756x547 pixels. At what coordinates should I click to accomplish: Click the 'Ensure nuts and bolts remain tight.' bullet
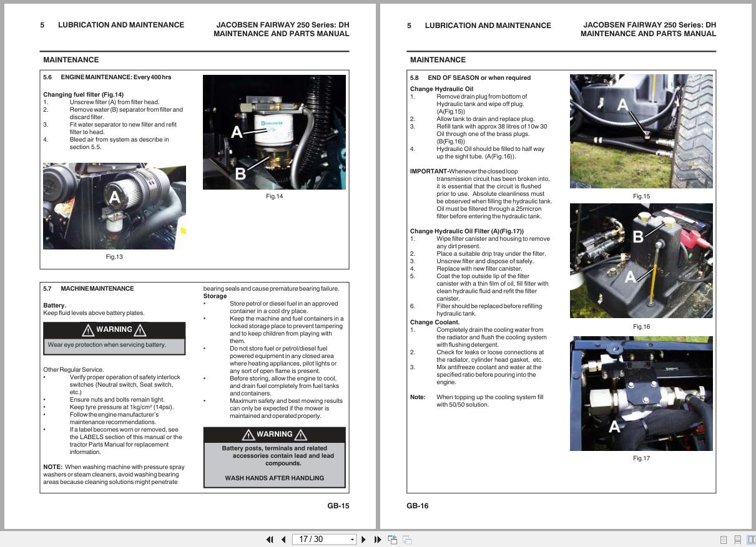point(119,400)
